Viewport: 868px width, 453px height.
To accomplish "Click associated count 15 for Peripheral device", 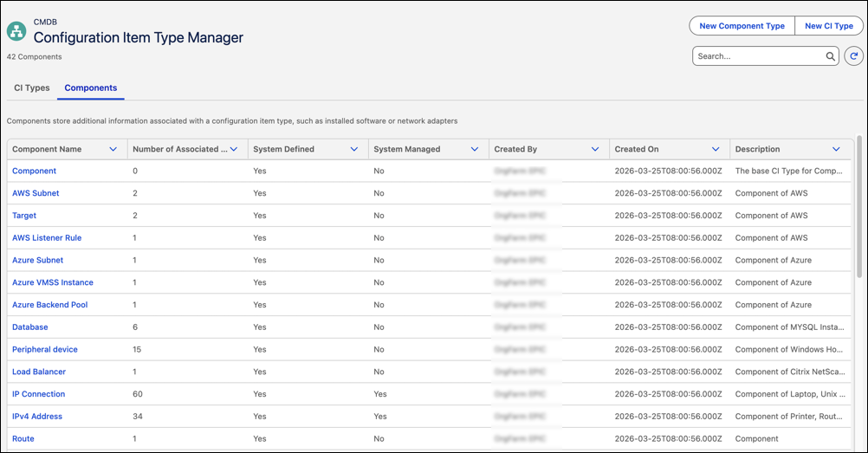I will coord(137,349).
